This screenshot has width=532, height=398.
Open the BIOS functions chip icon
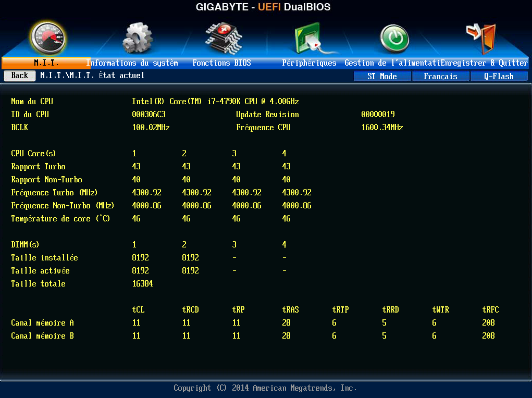click(x=224, y=38)
